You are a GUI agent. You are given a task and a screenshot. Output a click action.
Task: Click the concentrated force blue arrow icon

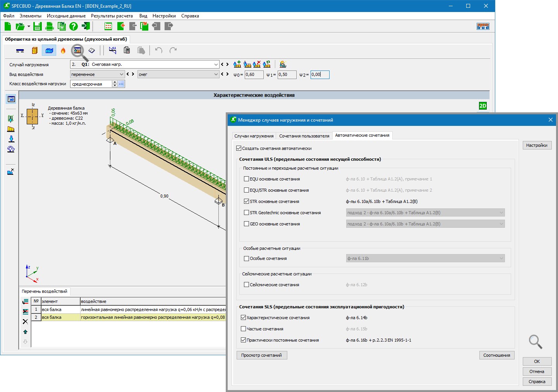[x=11, y=139]
